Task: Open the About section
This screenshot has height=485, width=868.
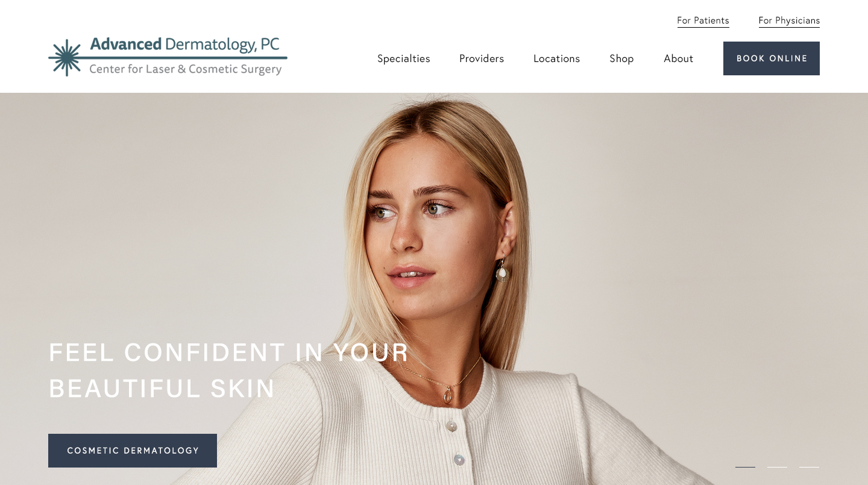Action: 679,58
